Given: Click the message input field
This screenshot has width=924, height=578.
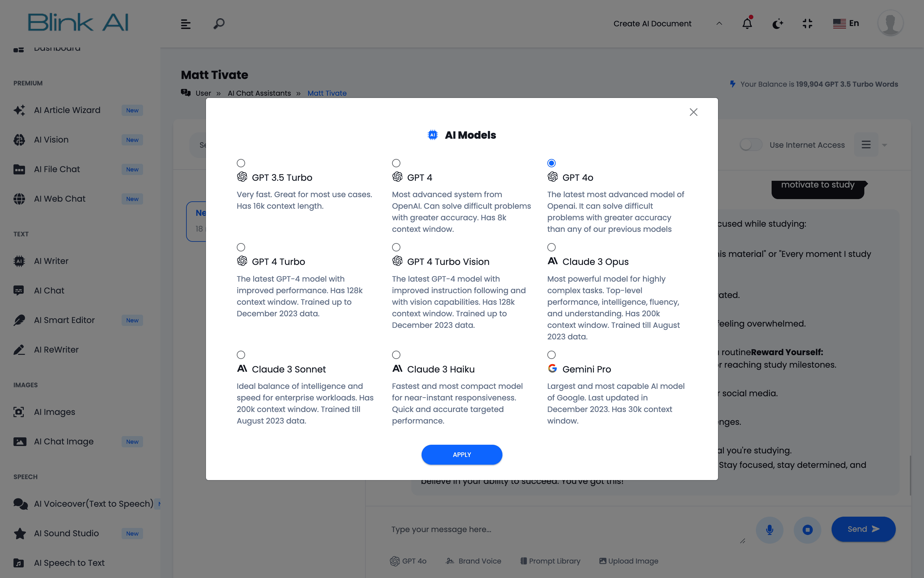Looking at the screenshot, I should pyautogui.click(x=565, y=530).
